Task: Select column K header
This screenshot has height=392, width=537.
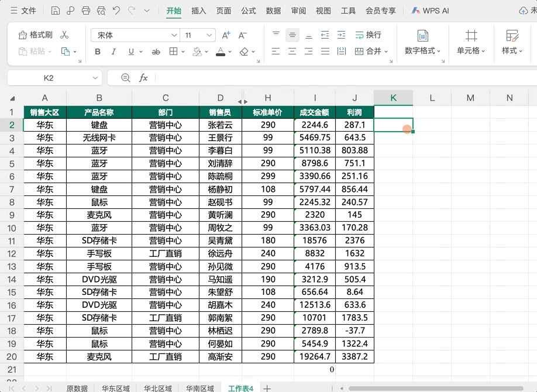Action: pos(394,98)
